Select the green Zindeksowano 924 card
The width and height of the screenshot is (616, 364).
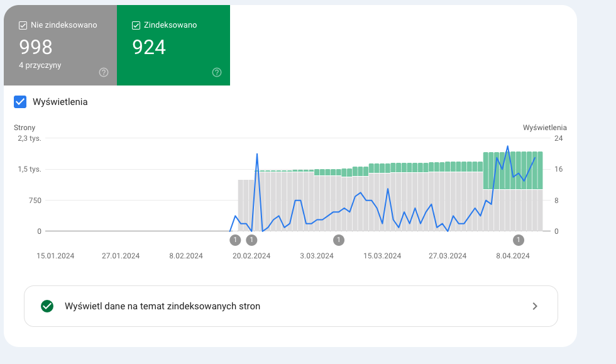point(173,45)
